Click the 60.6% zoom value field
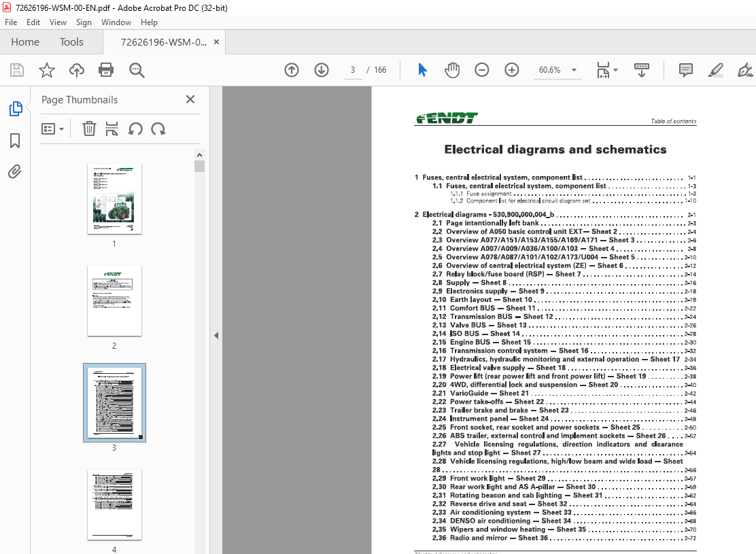 [549, 70]
